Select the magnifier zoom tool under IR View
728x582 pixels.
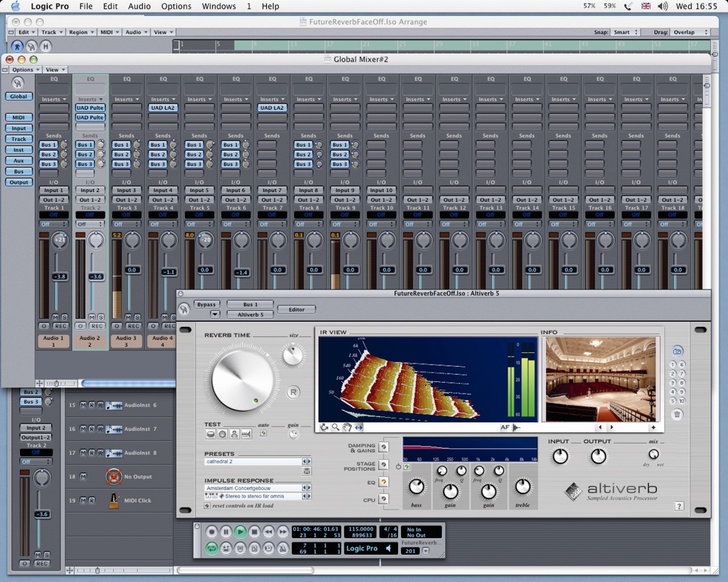(x=335, y=427)
